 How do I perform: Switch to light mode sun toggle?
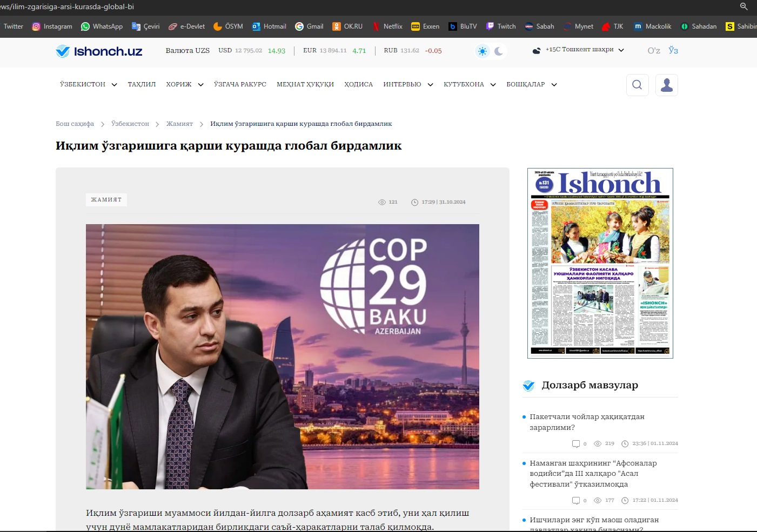coord(483,51)
